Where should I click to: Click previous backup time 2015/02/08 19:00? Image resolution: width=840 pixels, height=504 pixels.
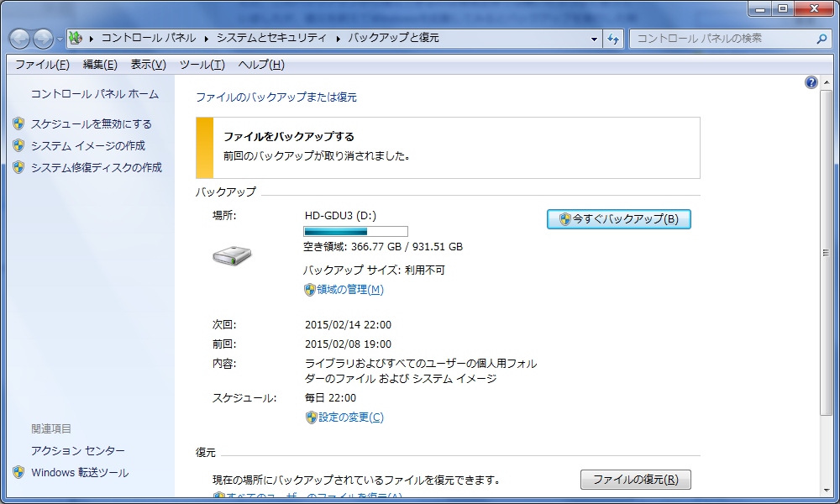coord(349,344)
